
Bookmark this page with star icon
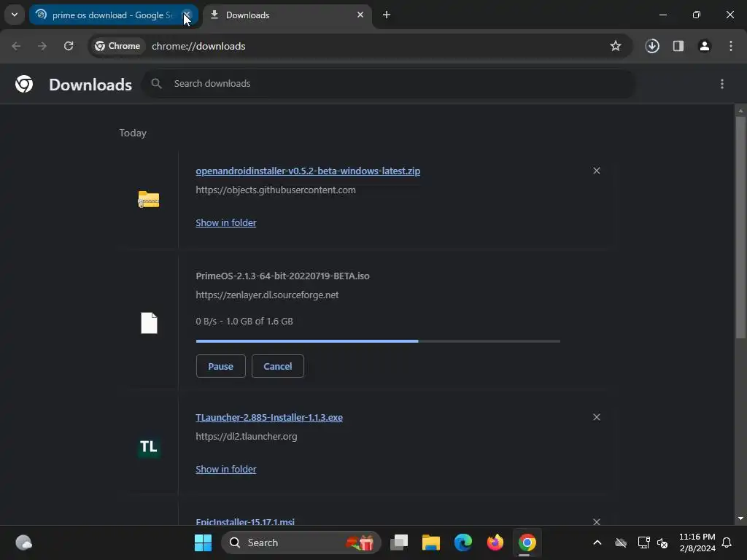616,46
